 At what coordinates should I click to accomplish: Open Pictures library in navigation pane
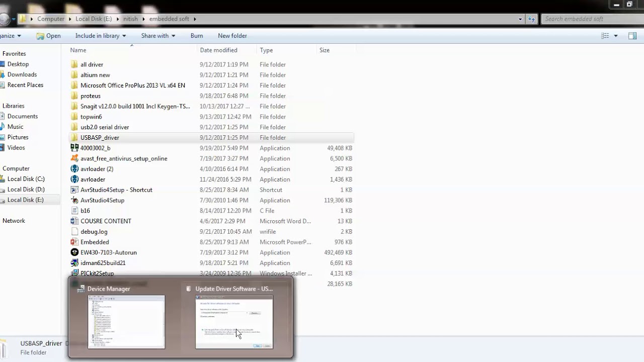point(18,137)
